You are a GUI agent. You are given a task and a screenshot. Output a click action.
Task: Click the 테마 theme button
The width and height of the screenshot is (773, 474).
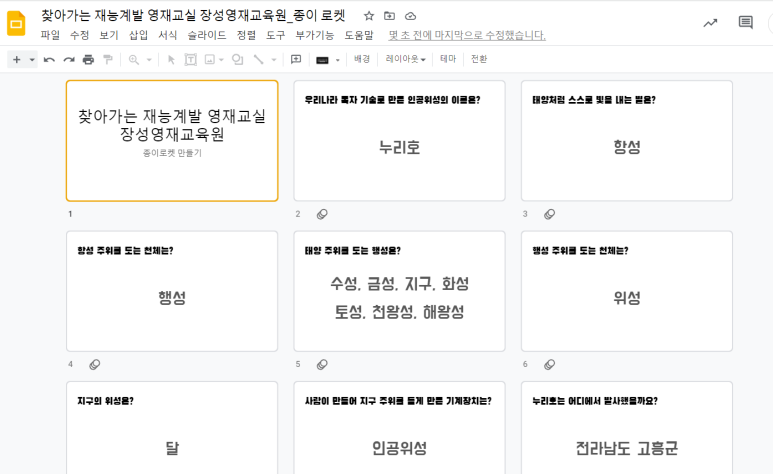[448, 59]
